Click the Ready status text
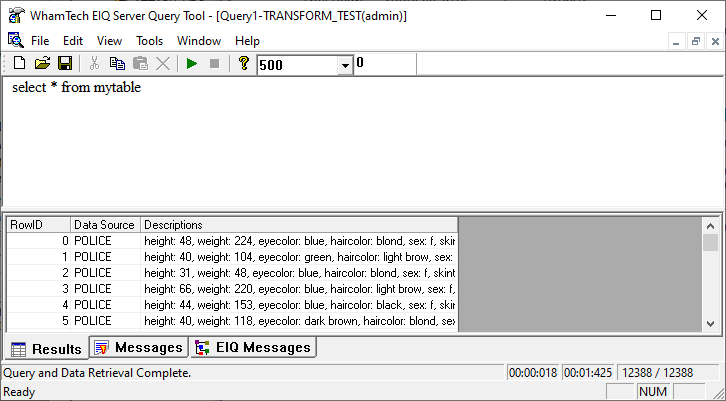726x401 pixels. pyautogui.click(x=19, y=392)
